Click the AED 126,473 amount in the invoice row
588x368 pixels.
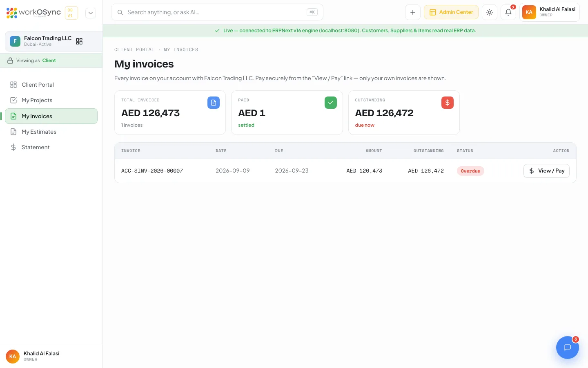click(364, 171)
